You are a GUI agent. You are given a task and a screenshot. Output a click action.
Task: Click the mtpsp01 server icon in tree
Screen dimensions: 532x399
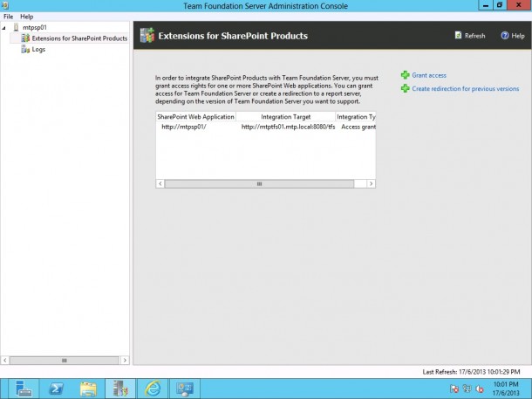16,27
